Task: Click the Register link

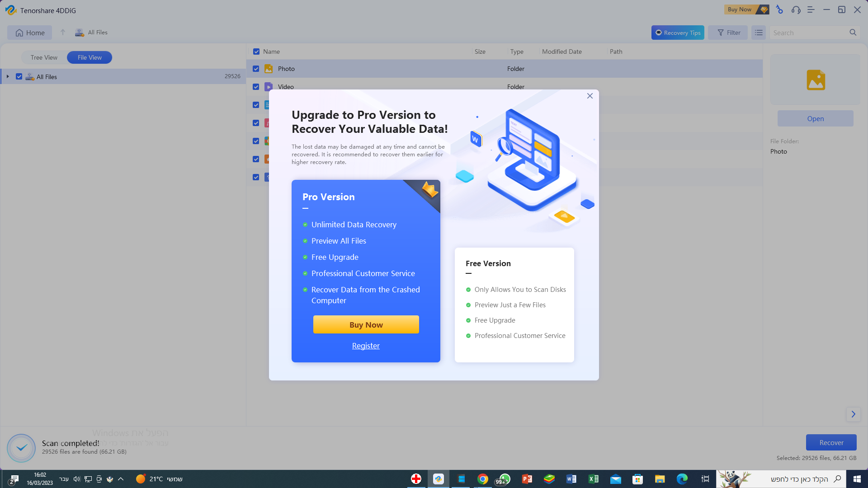Action: [366, 346]
